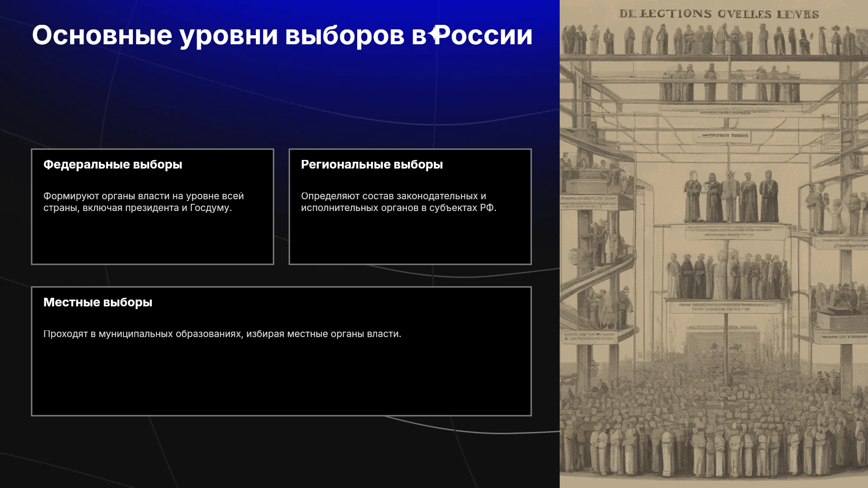Click the word "Основные" in the title
Image resolution: width=868 pixels, height=488 pixels.
pyautogui.click(x=102, y=35)
